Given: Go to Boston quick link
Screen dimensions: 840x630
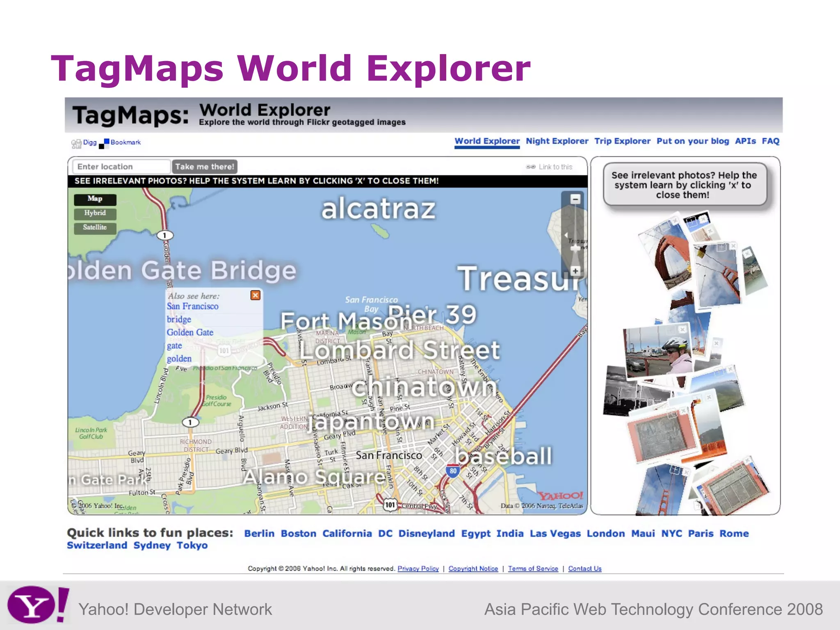Looking at the screenshot, I should [299, 534].
